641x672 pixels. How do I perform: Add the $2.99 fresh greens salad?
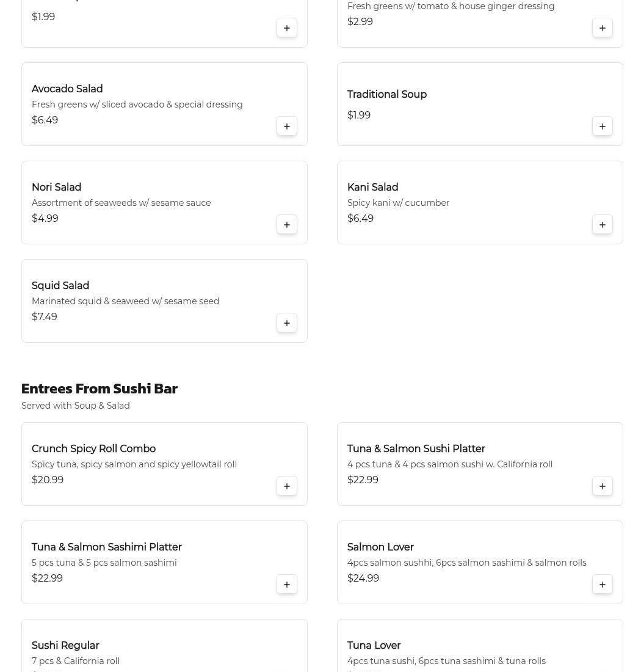coord(603,28)
